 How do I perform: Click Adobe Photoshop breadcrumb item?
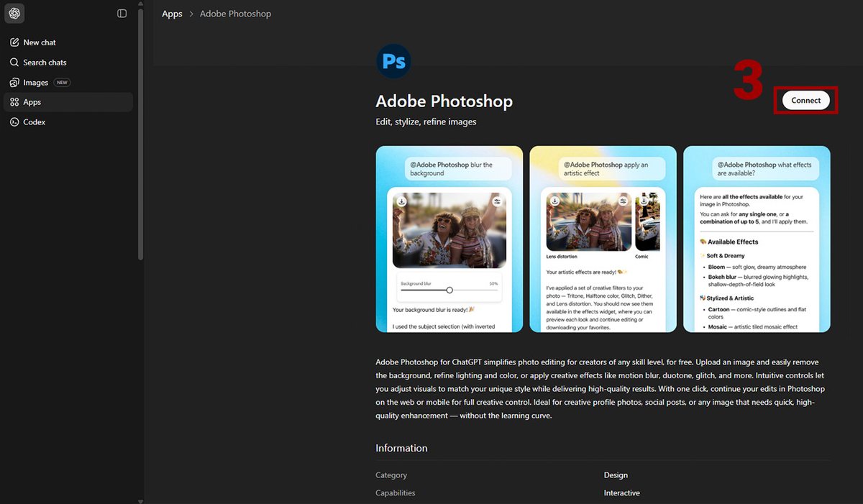tap(235, 14)
